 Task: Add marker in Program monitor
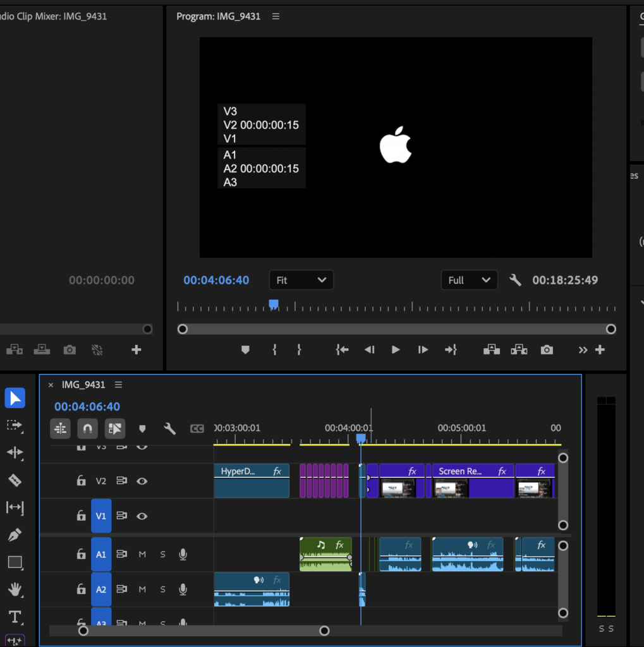245,350
